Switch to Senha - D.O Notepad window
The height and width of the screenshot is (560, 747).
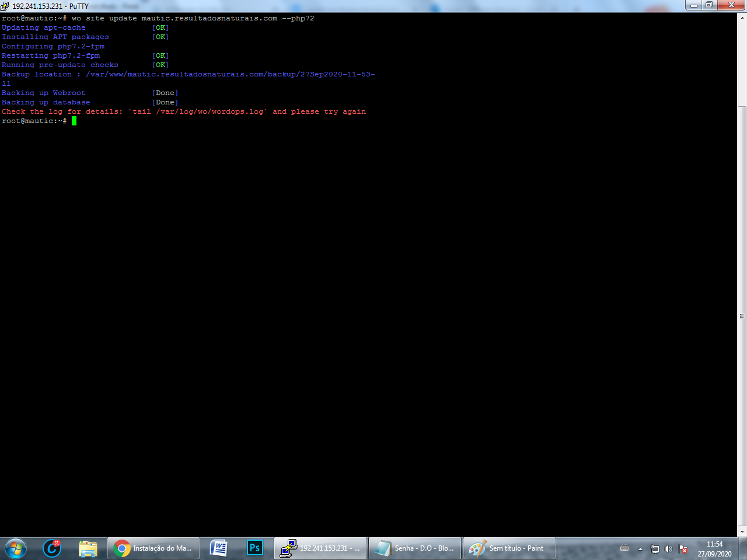[x=415, y=548]
